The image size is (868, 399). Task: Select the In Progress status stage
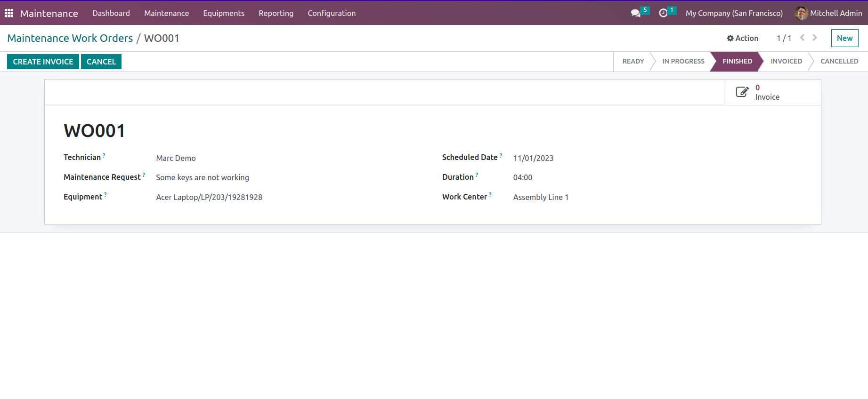click(x=683, y=61)
